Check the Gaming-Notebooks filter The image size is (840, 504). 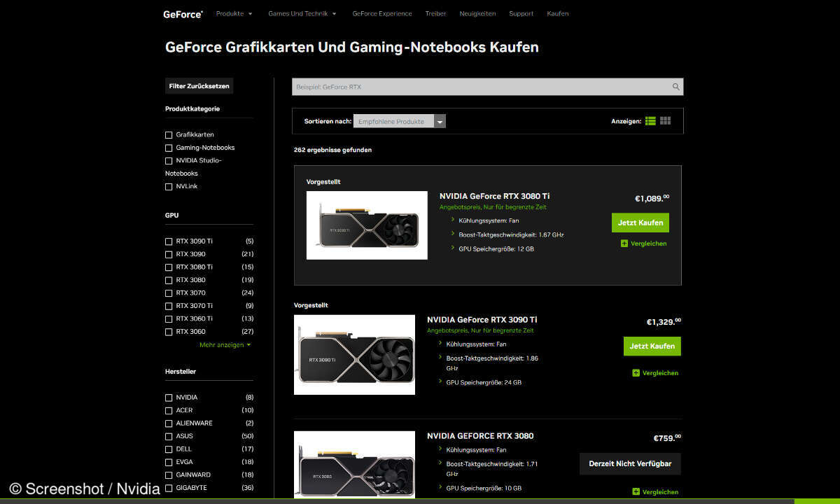(x=169, y=148)
